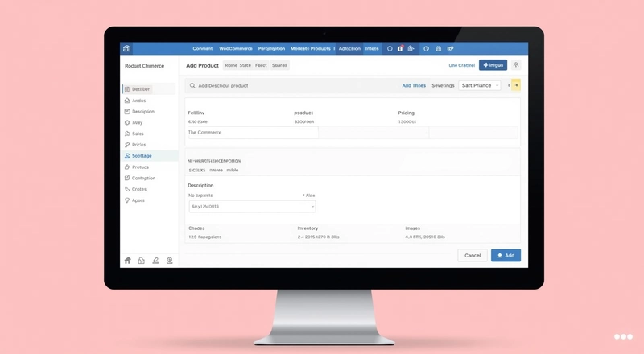Switch to the Fbect tab
The image size is (644, 354).
[x=261, y=65]
